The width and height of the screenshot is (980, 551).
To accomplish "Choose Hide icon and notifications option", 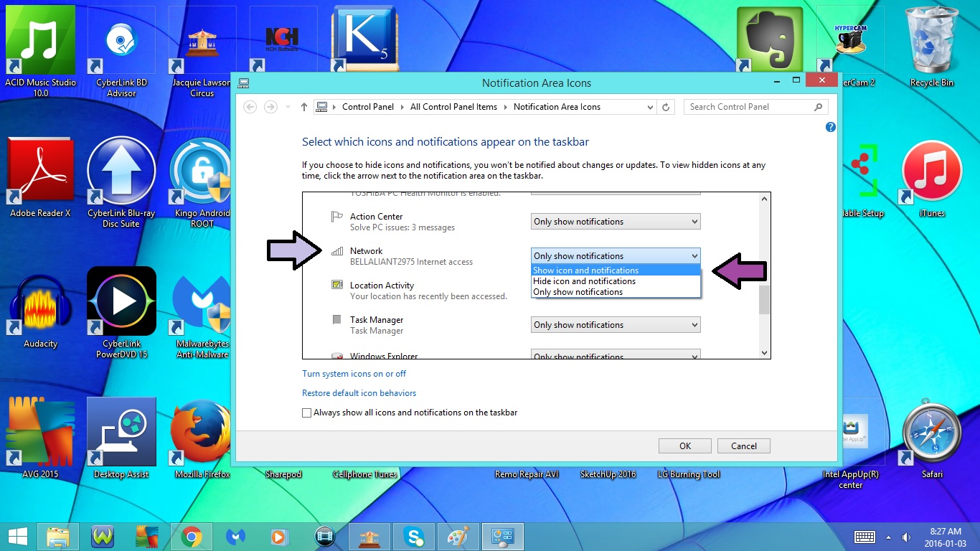I will tap(616, 281).
